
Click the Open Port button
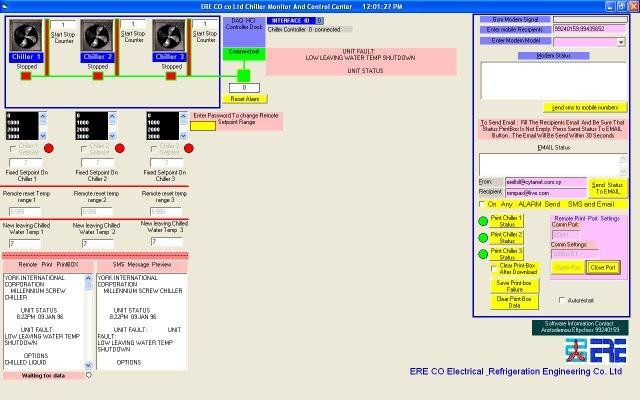click(x=568, y=268)
